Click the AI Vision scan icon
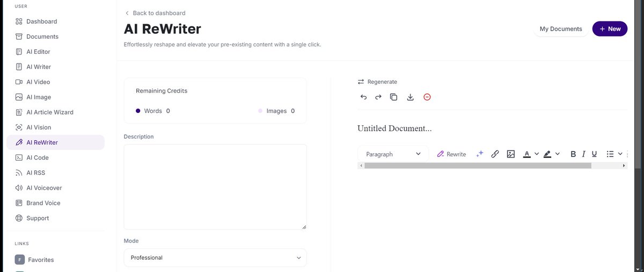 [x=19, y=127]
